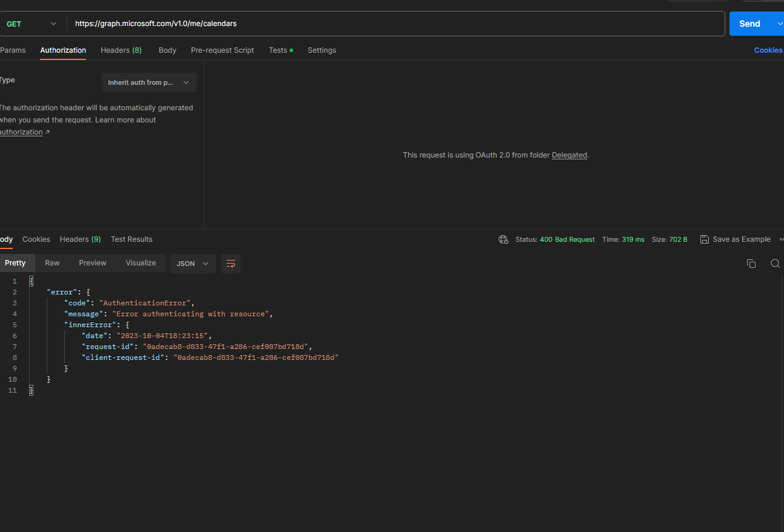
Task: Open the JSON response format dropdown
Action: click(193, 264)
